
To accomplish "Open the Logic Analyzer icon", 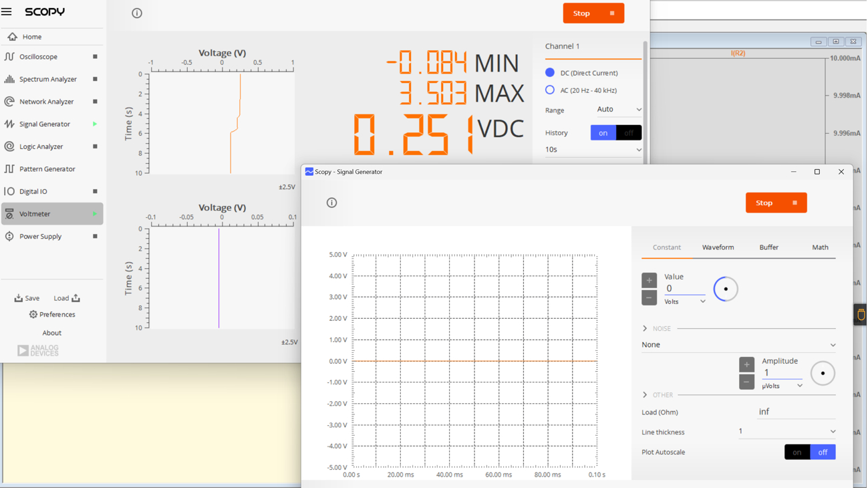I will click(9, 146).
